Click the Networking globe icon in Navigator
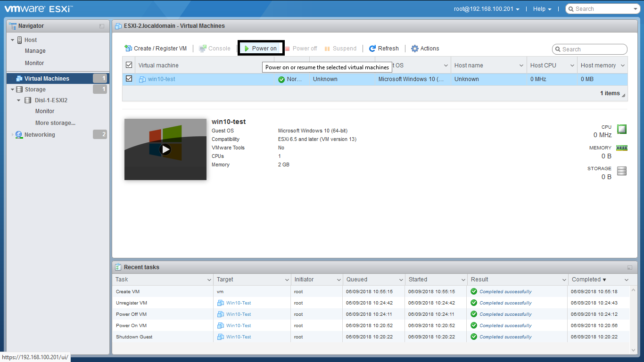Viewport: 644px width, 362px height. click(x=19, y=135)
